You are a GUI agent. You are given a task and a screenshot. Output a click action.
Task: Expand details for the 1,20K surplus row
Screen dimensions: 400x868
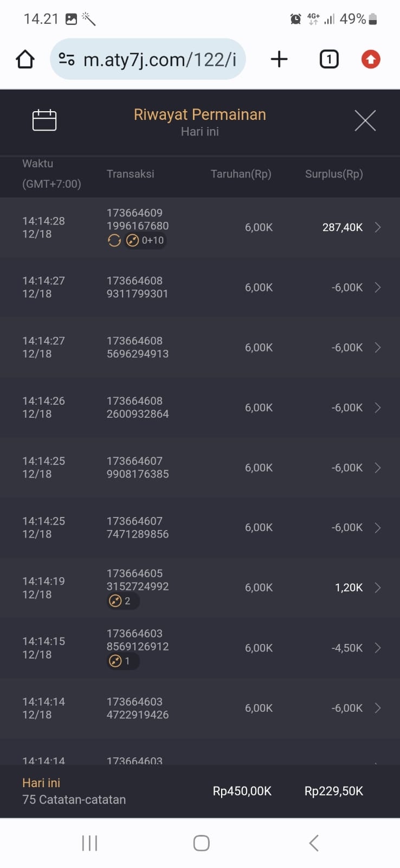click(x=378, y=588)
